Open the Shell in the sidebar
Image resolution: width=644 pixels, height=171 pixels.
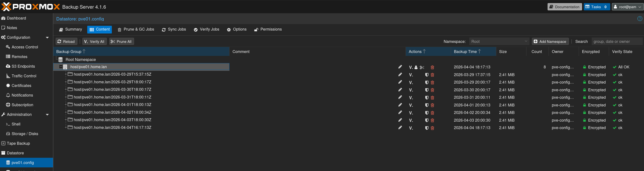(x=27, y=124)
